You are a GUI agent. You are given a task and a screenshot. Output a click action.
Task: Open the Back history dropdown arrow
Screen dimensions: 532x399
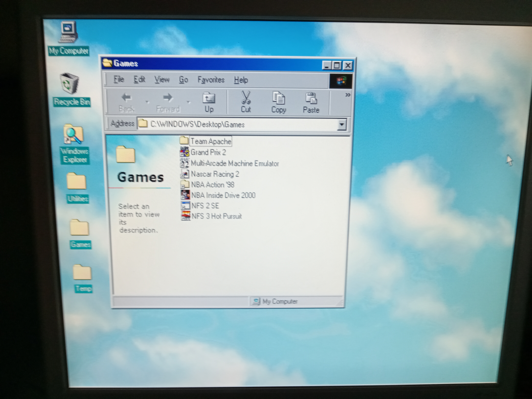coord(147,102)
